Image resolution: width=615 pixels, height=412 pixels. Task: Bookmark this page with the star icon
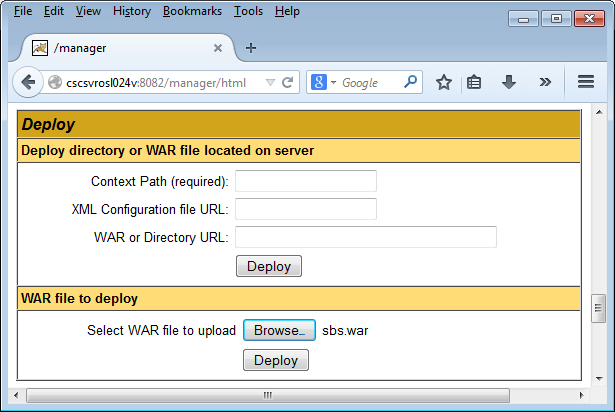pos(444,83)
